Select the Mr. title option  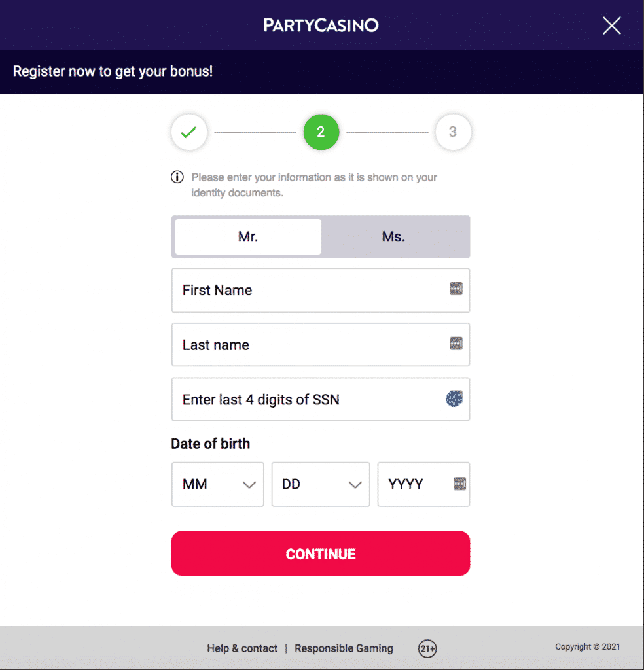pyautogui.click(x=247, y=237)
